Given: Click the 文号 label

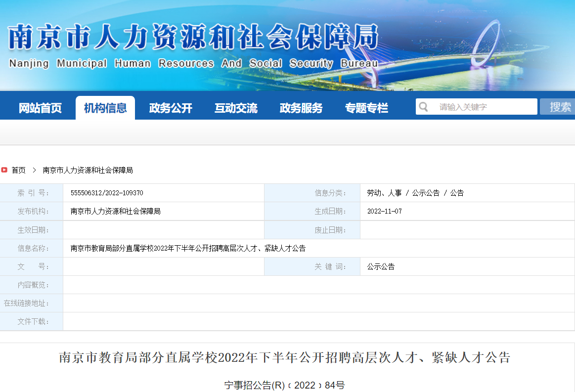Looking at the screenshot, I should (33, 266).
